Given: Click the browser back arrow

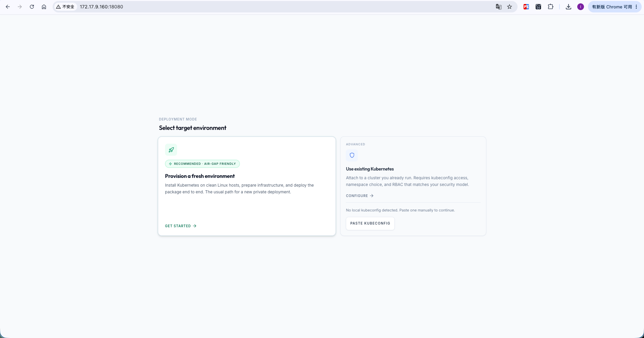Looking at the screenshot, I should 8,7.
